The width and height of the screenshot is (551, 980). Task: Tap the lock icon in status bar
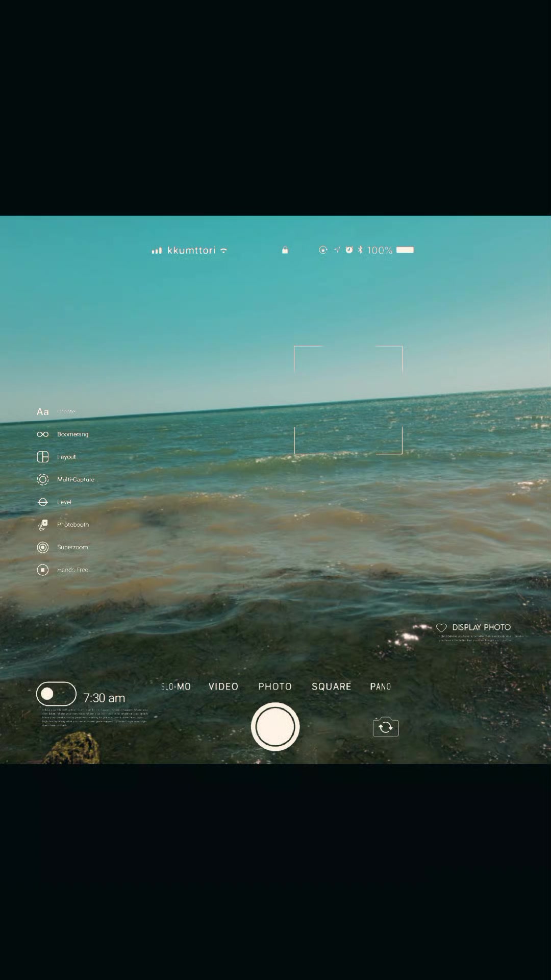285,250
